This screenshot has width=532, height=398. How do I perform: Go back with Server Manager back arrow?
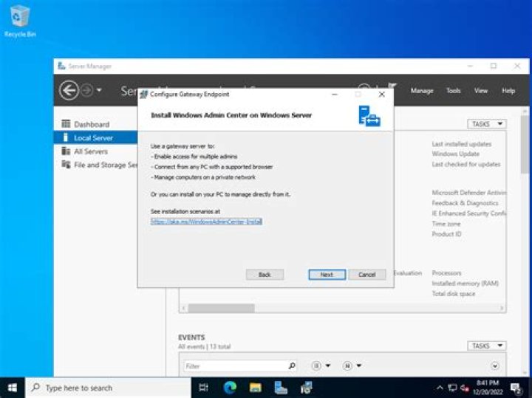coord(69,91)
